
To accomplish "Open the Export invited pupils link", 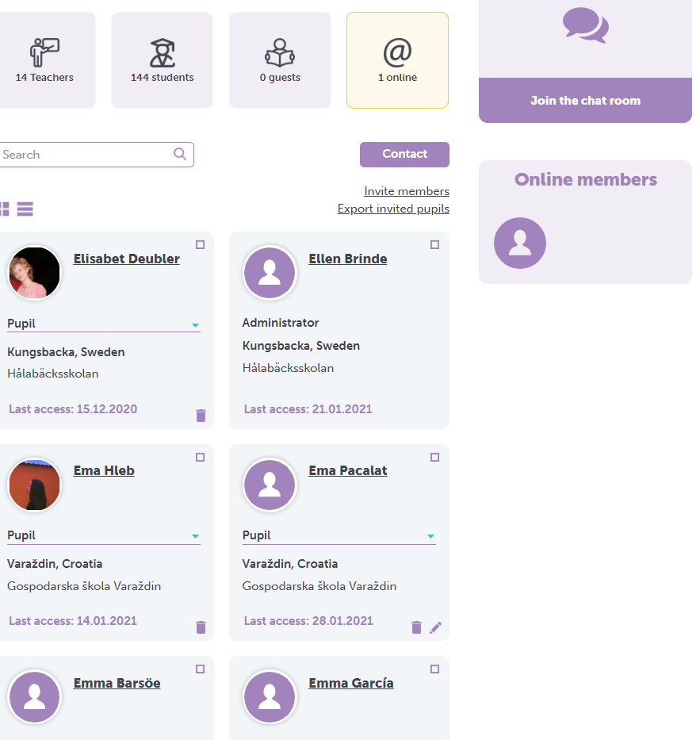I will tap(393, 209).
